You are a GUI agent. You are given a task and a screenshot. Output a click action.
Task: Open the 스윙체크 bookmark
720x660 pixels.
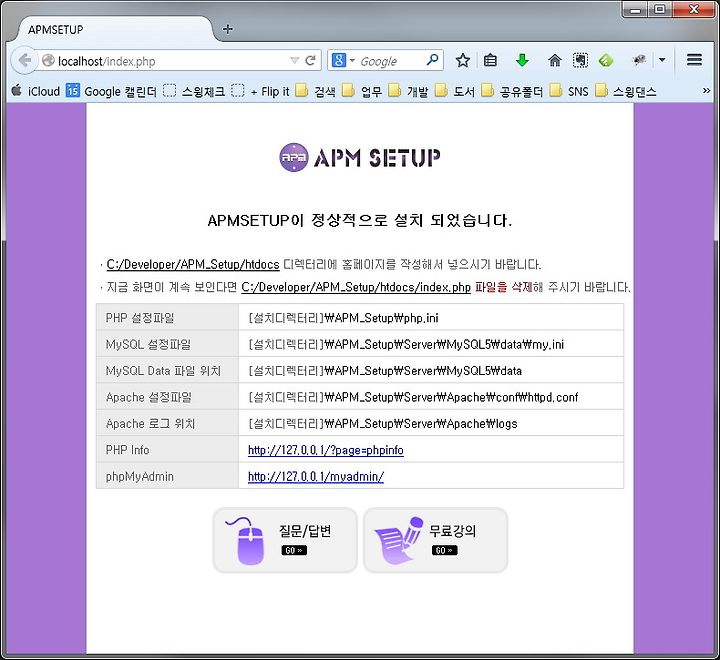pyautogui.click(x=194, y=91)
